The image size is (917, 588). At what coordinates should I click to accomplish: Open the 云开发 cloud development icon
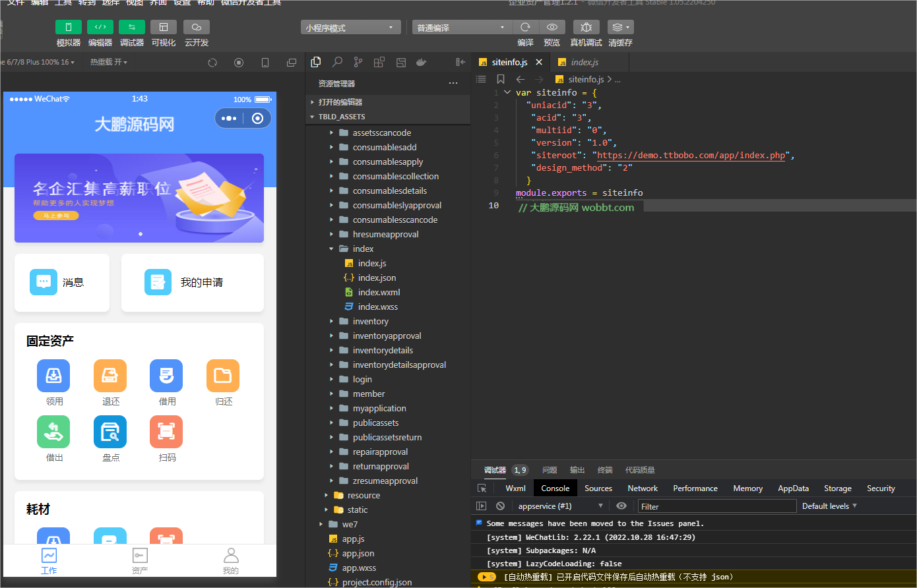(x=197, y=27)
